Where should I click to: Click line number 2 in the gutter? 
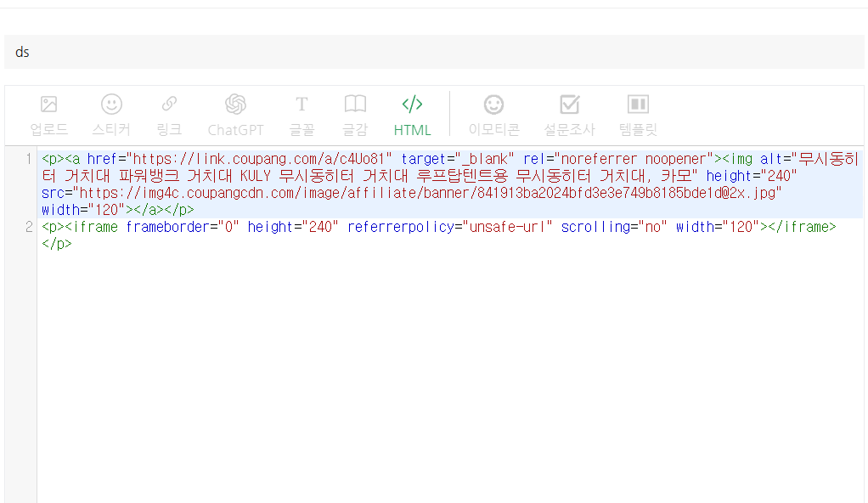(x=28, y=227)
